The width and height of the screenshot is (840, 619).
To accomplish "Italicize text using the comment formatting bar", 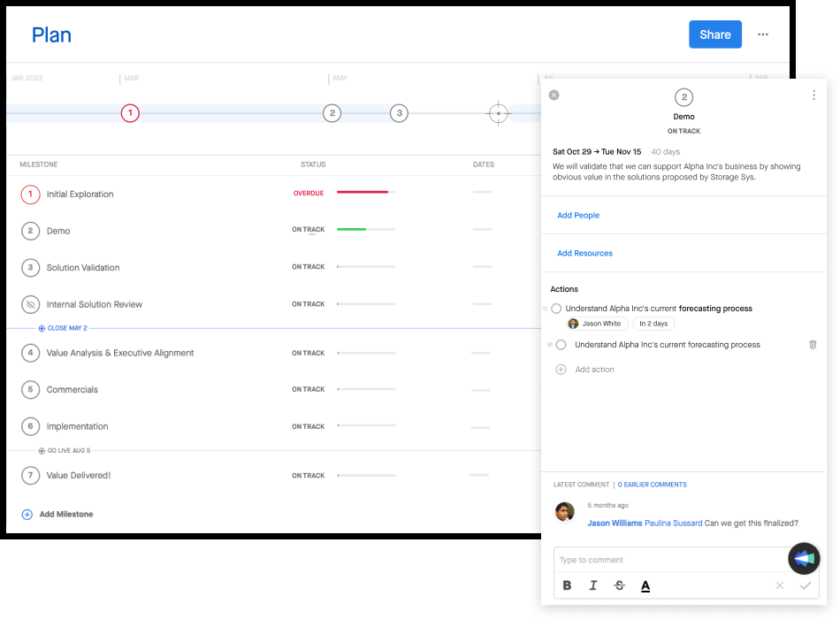I will point(593,585).
